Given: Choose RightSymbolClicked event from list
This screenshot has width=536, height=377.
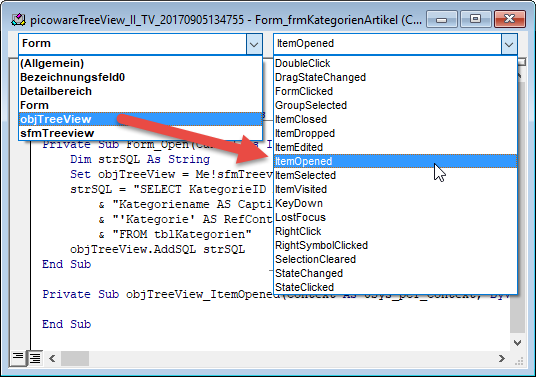Looking at the screenshot, I should coord(396,245).
